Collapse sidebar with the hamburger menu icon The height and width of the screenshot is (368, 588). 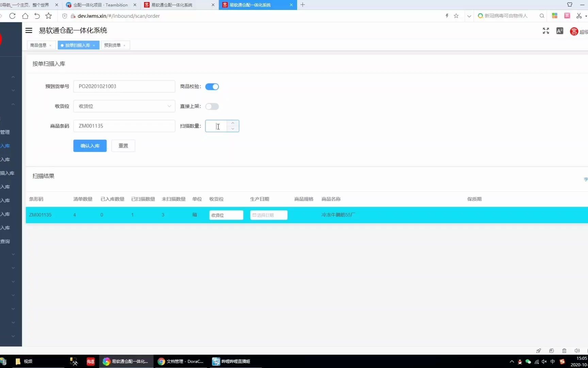click(29, 30)
